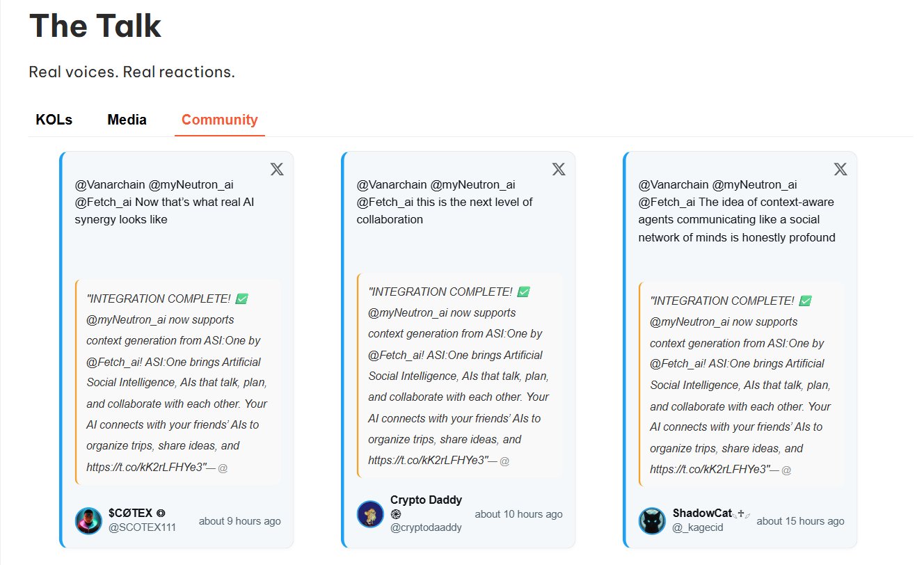
Task: Click the X logo on the ShadowCat card
Action: click(x=841, y=169)
